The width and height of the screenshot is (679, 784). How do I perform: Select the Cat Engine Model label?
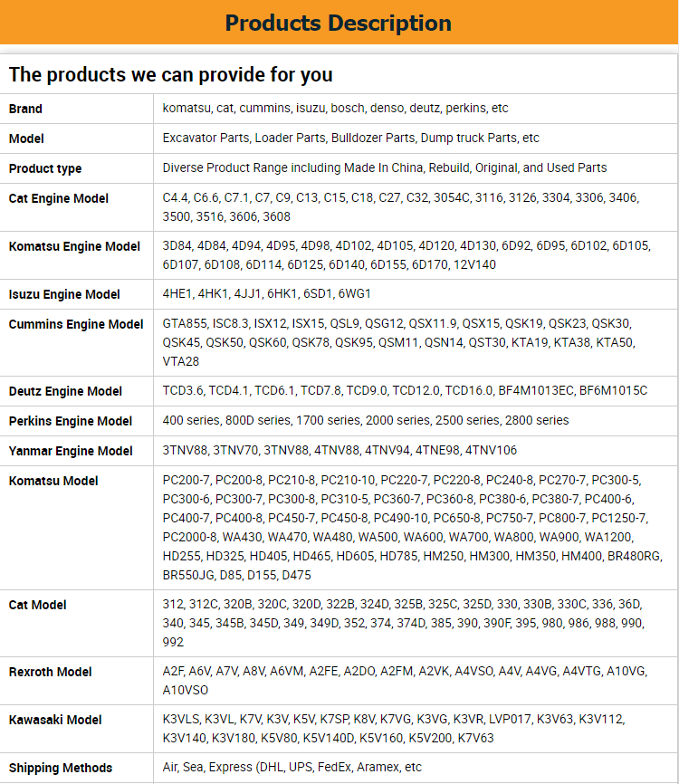click(x=59, y=198)
